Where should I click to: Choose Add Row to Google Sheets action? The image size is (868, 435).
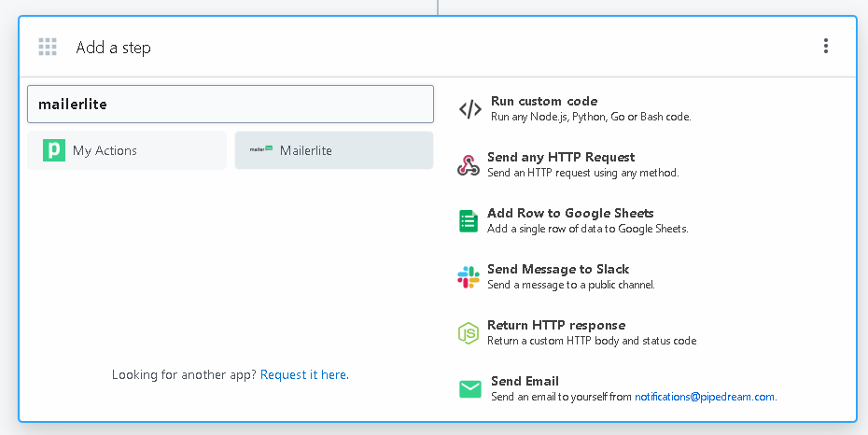tap(570, 213)
